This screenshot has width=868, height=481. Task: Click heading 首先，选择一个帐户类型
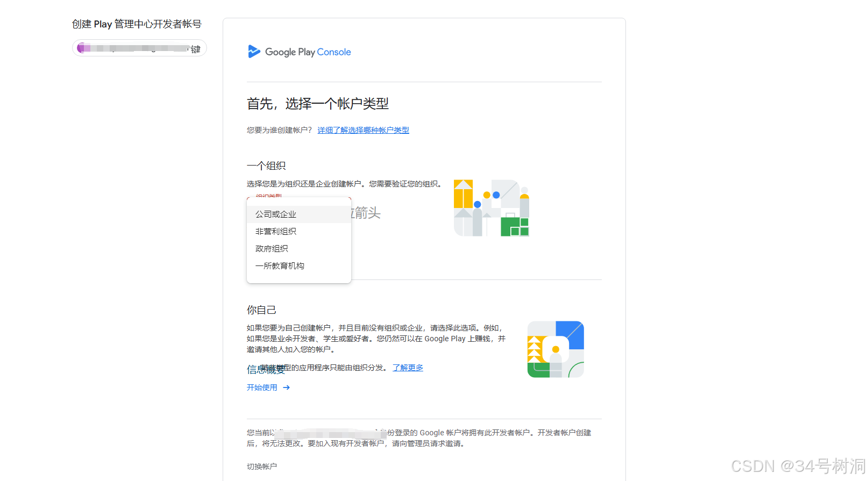click(x=318, y=104)
